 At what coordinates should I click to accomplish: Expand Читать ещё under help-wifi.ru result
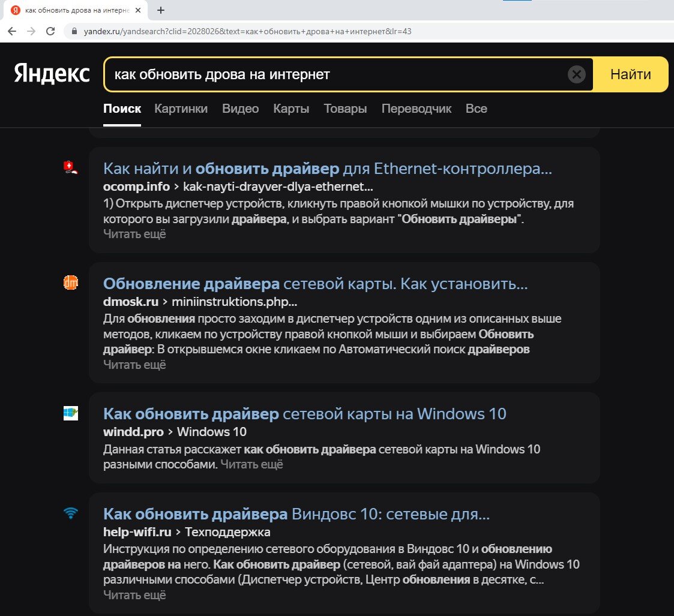click(x=134, y=595)
